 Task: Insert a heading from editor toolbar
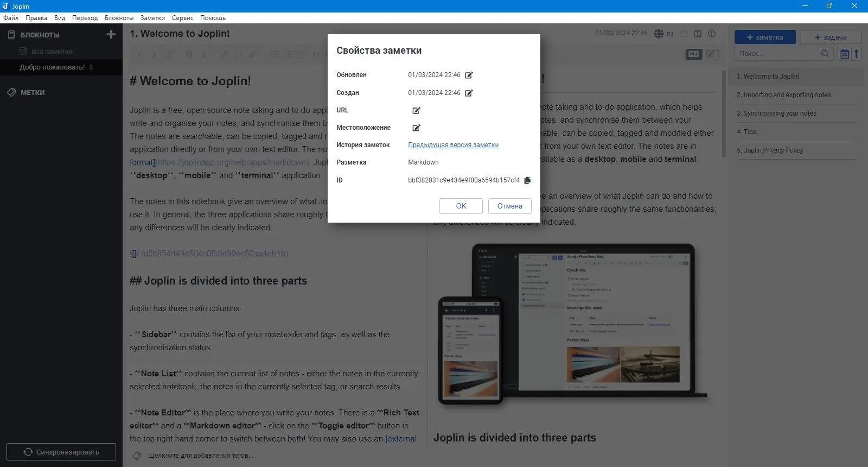pyautogui.click(x=316, y=54)
